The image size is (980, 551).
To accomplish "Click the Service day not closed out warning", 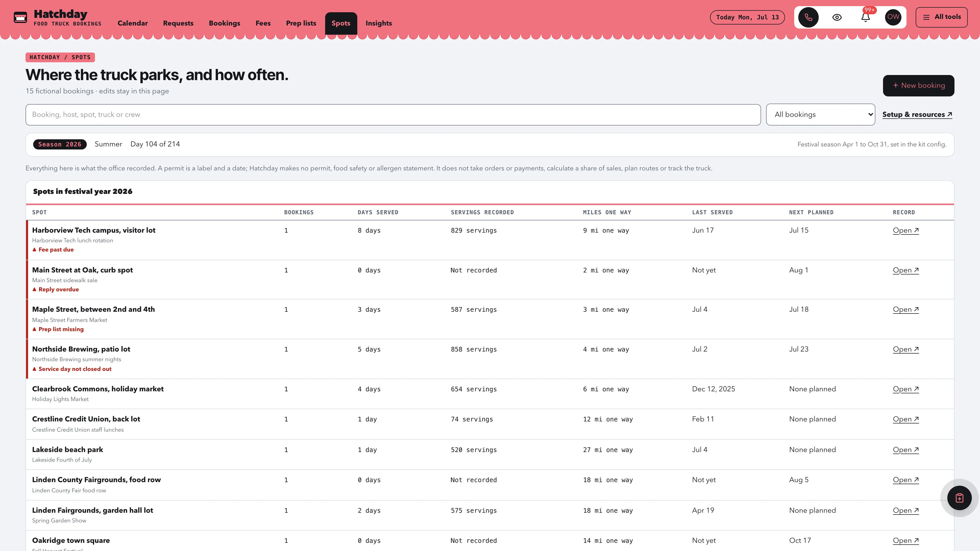I will (x=72, y=369).
